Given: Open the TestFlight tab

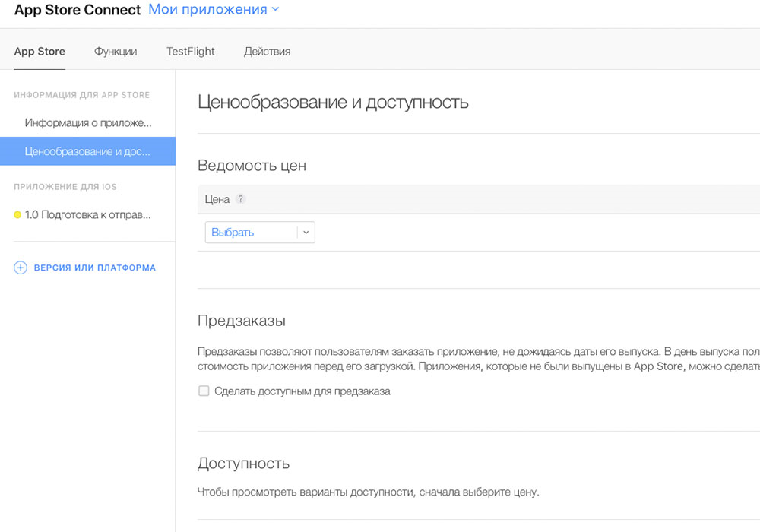Looking at the screenshot, I should click(x=191, y=52).
